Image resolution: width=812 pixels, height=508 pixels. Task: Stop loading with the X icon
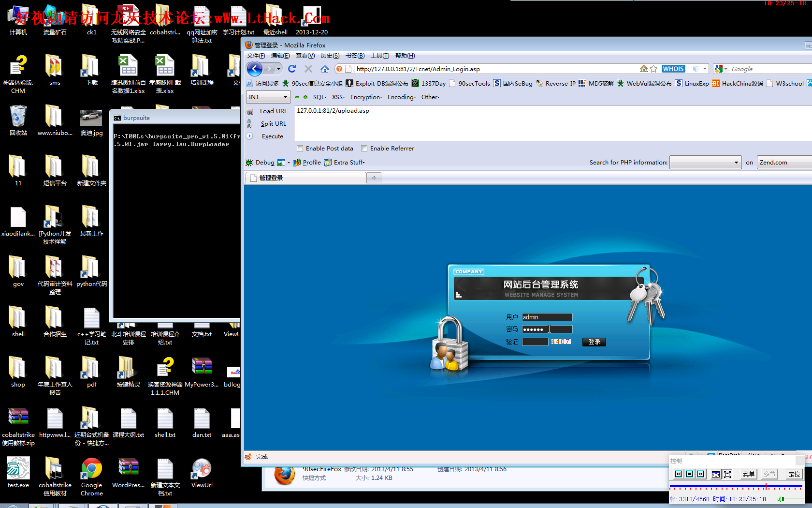click(x=308, y=69)
